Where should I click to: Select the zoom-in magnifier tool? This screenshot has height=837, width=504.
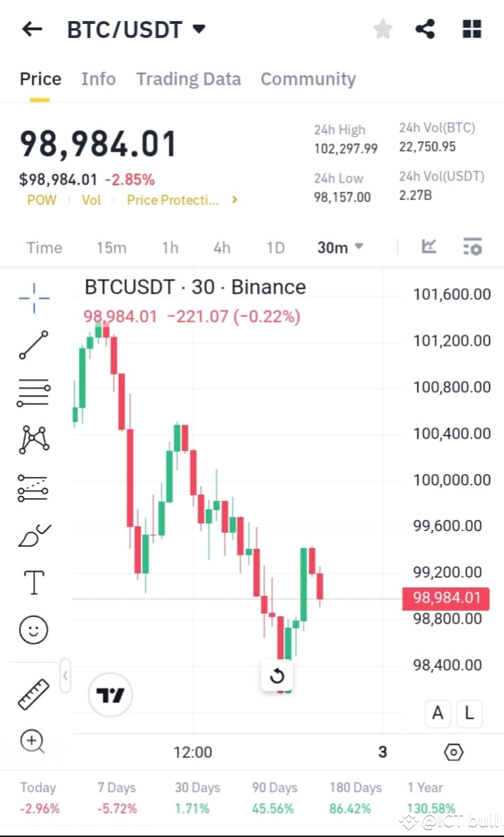point(32,741)
